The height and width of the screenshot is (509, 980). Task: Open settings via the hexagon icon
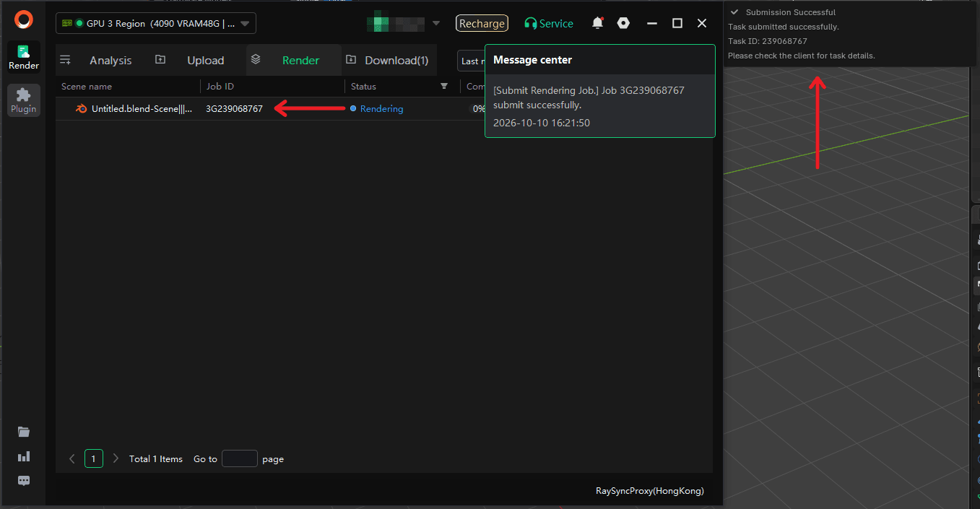[x=623, y=23]
